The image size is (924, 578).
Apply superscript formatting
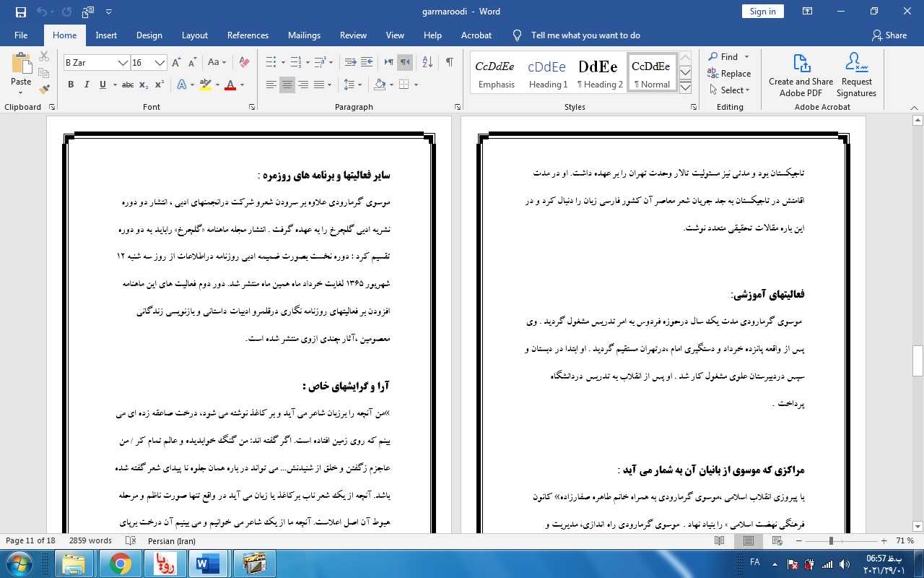coord(159,85)
